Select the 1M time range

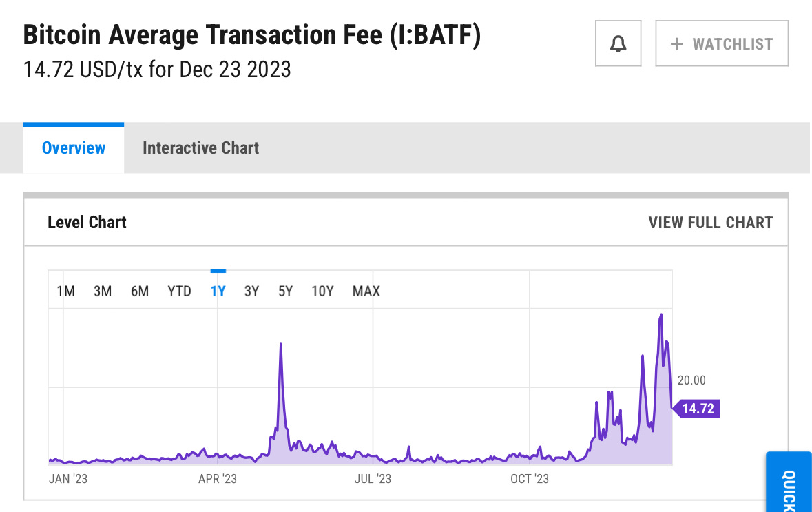click(x=65, y=291)
